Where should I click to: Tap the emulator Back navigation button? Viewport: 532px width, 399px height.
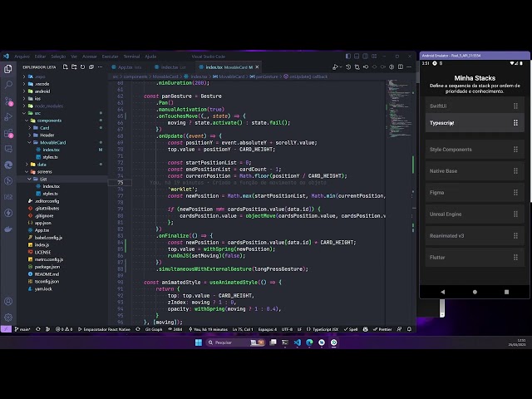tap(443, 292)
